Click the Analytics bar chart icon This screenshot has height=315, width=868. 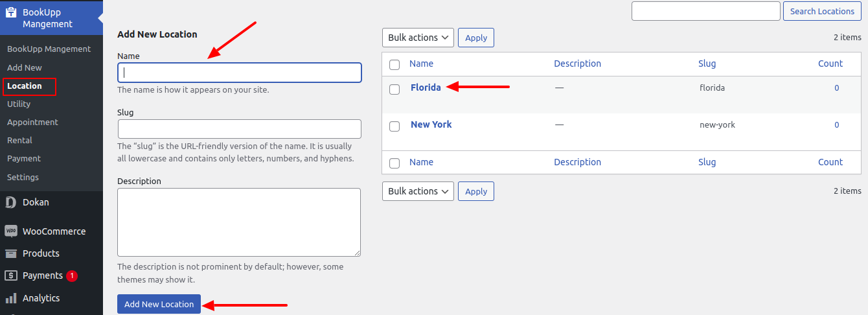pos(10,298)
